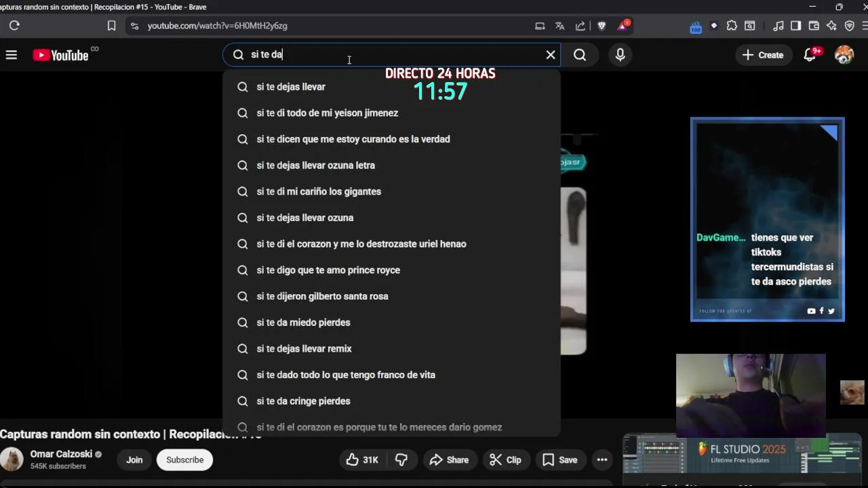Viewport: 868px width, 488px height.
Task: Click the dark tag extension icon
Action: click(713, 26)
